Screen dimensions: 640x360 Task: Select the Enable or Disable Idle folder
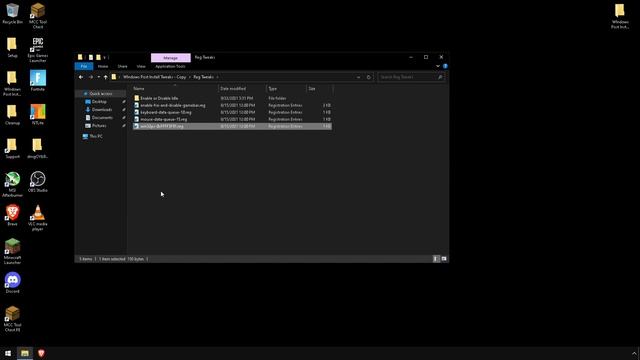pyautogui.click(x=232, y=98)
